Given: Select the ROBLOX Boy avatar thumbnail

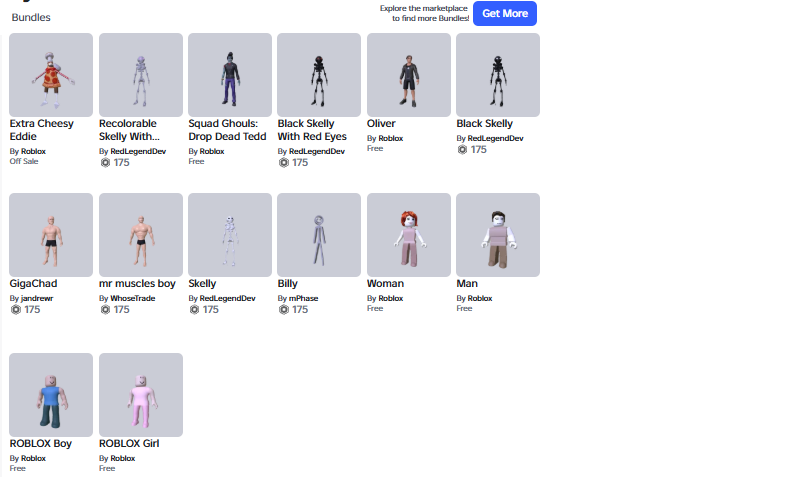Looking at the screenshot, I should pos(51,395).
